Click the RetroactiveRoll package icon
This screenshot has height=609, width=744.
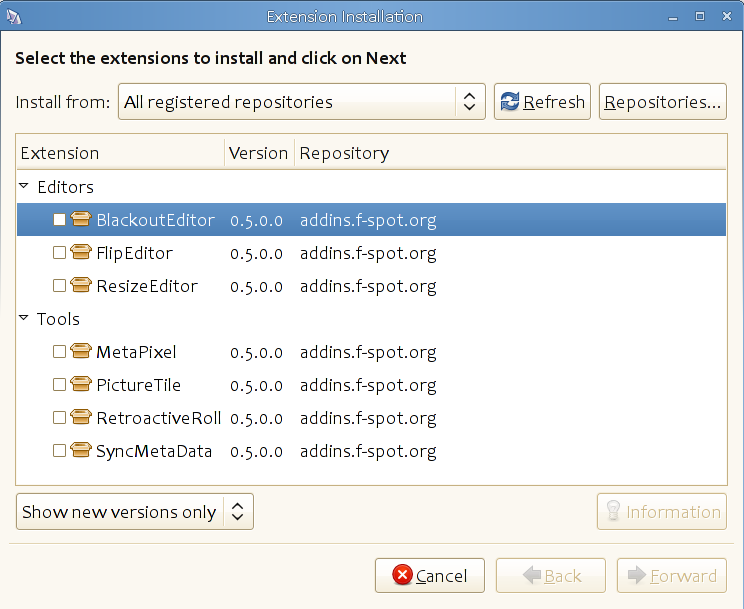pos(81,417)
